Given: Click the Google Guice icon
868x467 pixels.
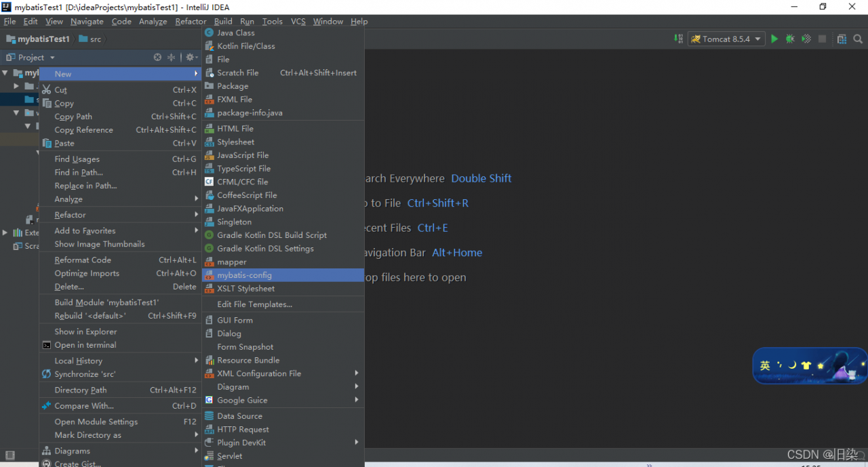Looking at the screenshot, I should 210,400.
